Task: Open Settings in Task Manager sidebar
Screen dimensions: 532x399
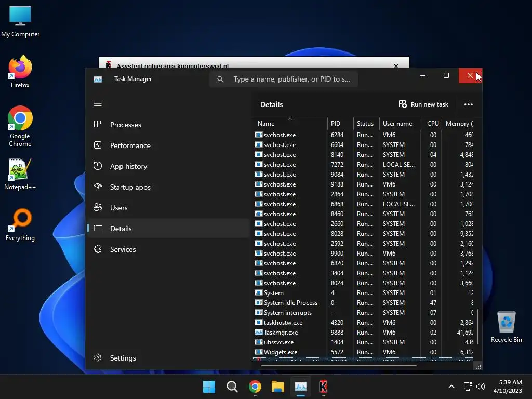Action: pyautogui.click(x=169, y=358)
